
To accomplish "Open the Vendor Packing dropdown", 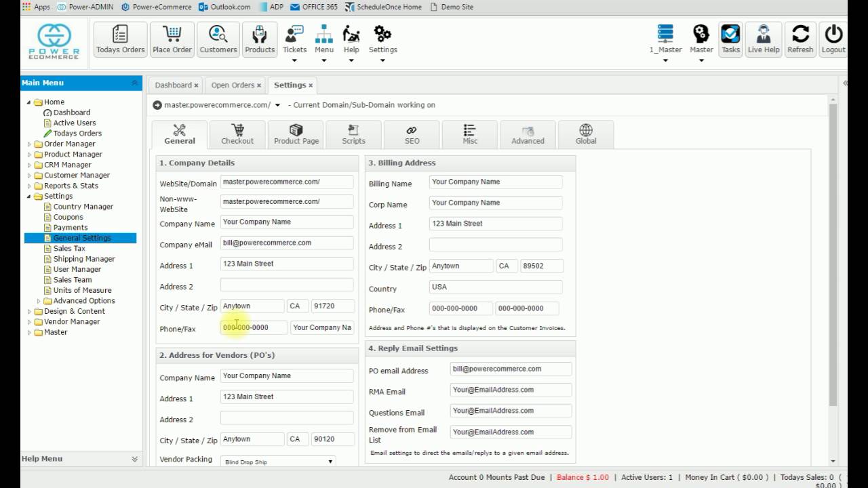I will coord(278,462).
